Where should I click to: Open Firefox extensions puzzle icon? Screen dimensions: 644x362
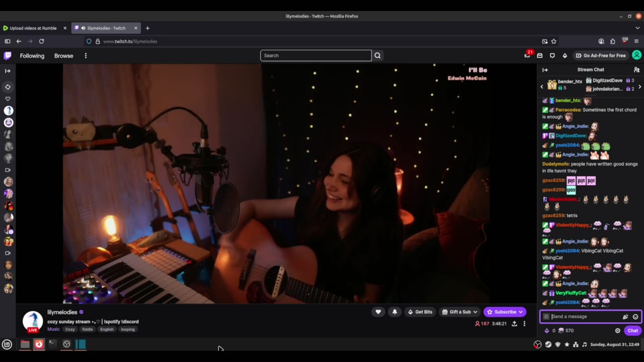tap(613, 41)
